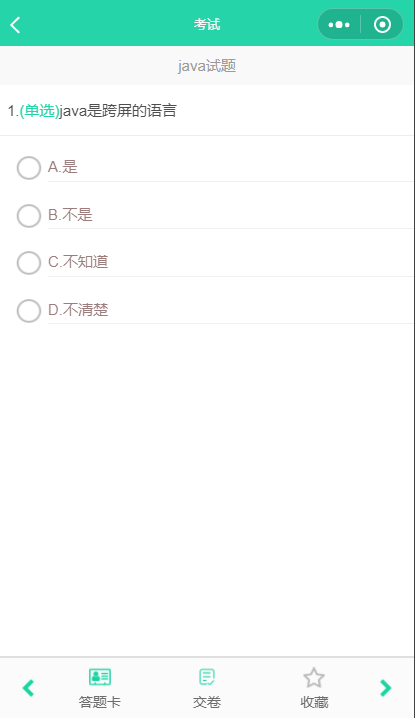Go to next question arrow
Viewport: 415px width, 718px height.
click(x=385, y=688)
